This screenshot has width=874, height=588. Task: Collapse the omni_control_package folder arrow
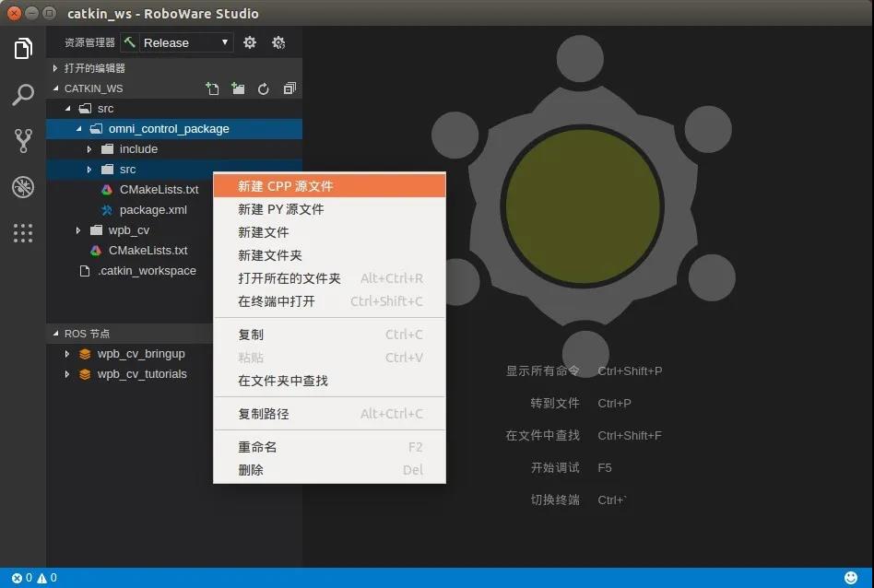pyautogui.click(x=78, y=129)
